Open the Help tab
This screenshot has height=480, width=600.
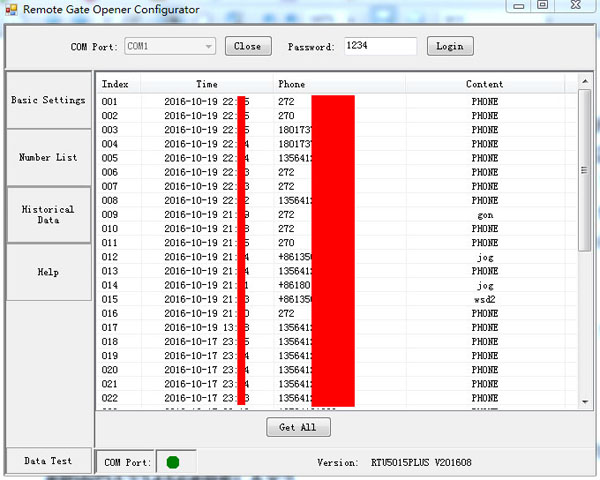tap(49, 272)
